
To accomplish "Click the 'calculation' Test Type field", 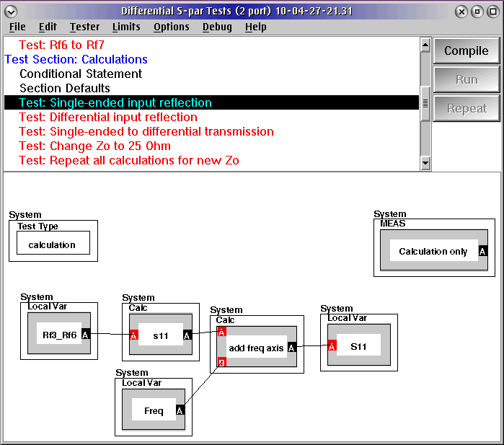I will tap(53, 243).
